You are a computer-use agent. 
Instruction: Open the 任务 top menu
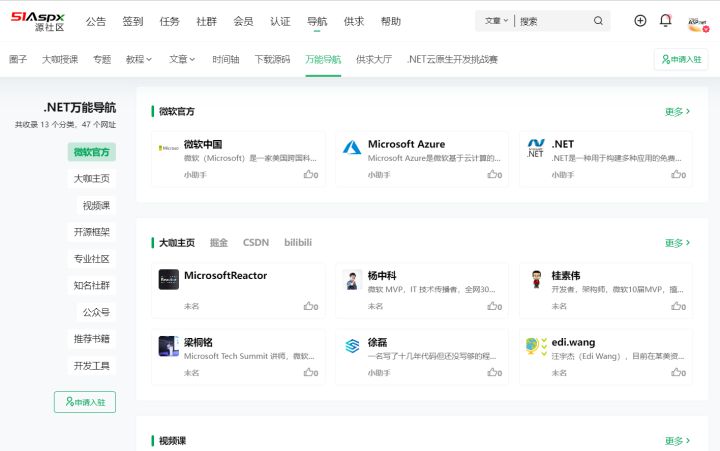pyautogui.click(x=169, y=22)
